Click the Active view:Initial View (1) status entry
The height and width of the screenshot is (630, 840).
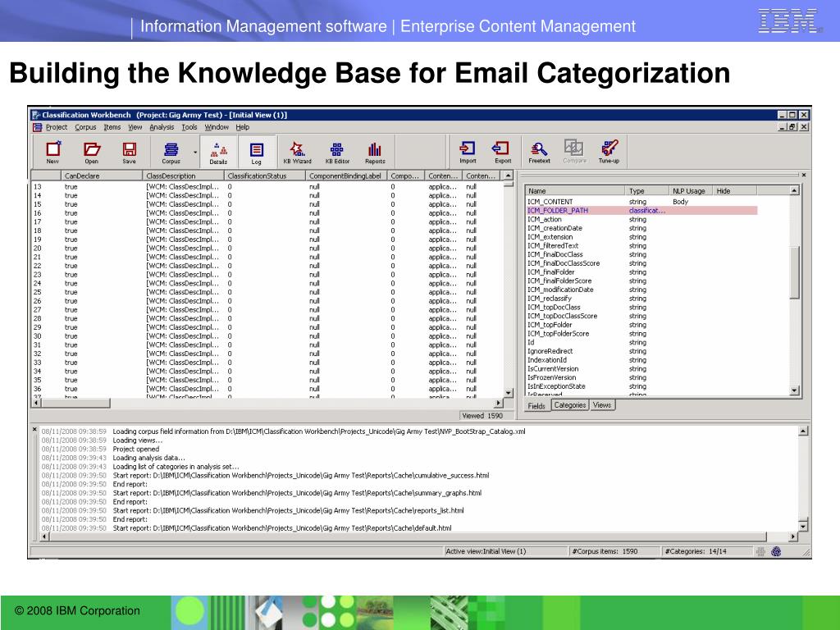(505, 551)
